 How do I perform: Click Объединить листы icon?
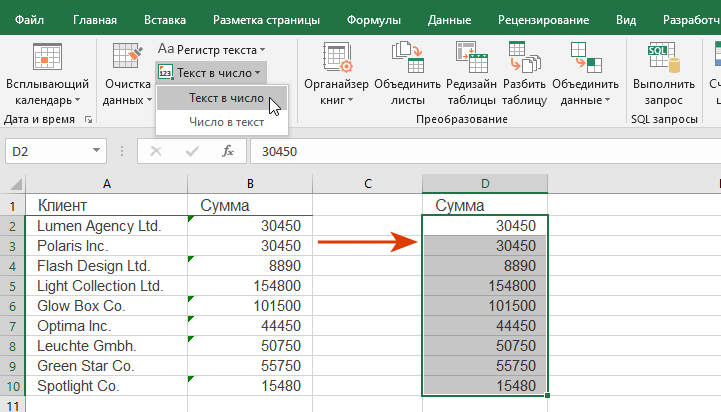coord(407,57)
